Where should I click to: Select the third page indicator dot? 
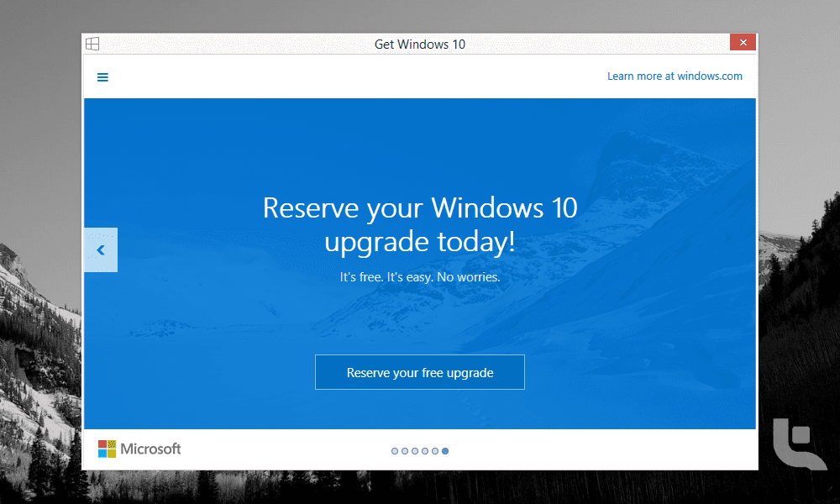tap(415, 451)
